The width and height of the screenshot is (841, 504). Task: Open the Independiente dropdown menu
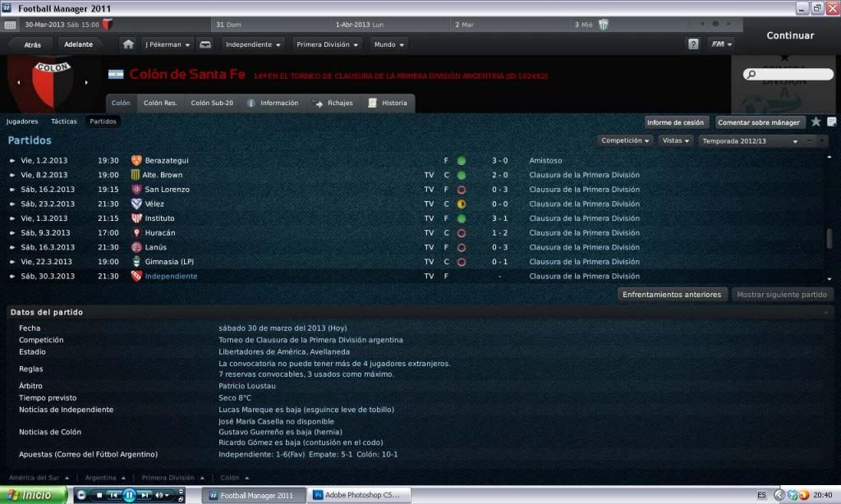(253, 44)
